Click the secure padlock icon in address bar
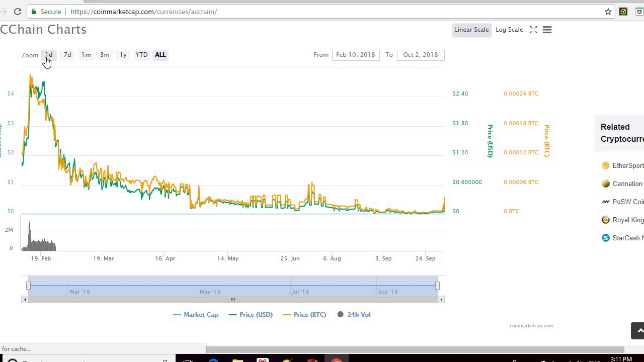This screenshot has width=644, height=362. pos(34,12)
